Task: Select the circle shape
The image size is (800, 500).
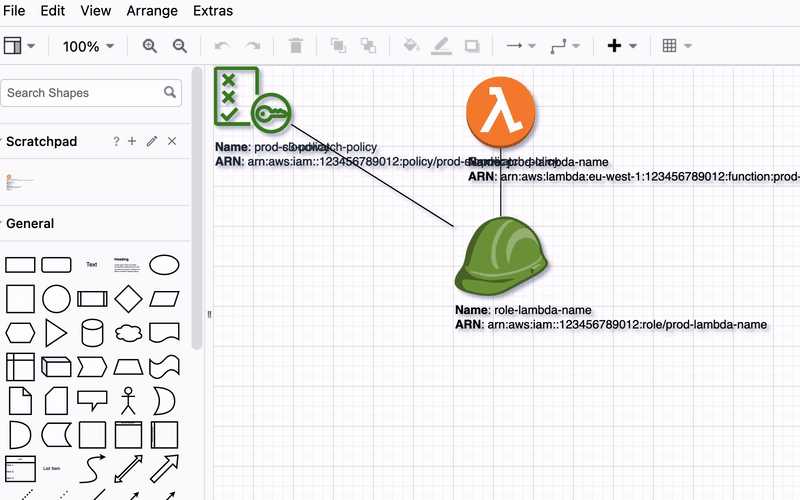Action: click(x=56, y=299)
